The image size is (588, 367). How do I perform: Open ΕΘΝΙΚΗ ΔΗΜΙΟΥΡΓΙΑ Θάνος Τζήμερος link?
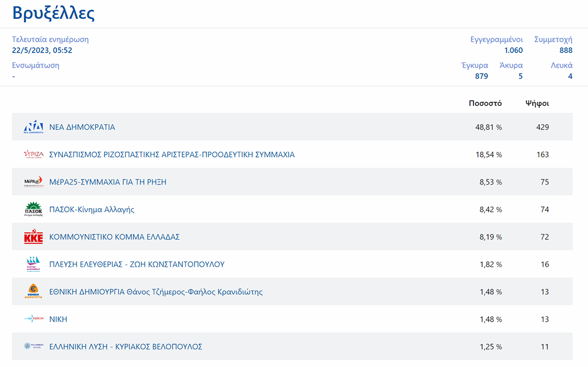[x=156, y=292]
